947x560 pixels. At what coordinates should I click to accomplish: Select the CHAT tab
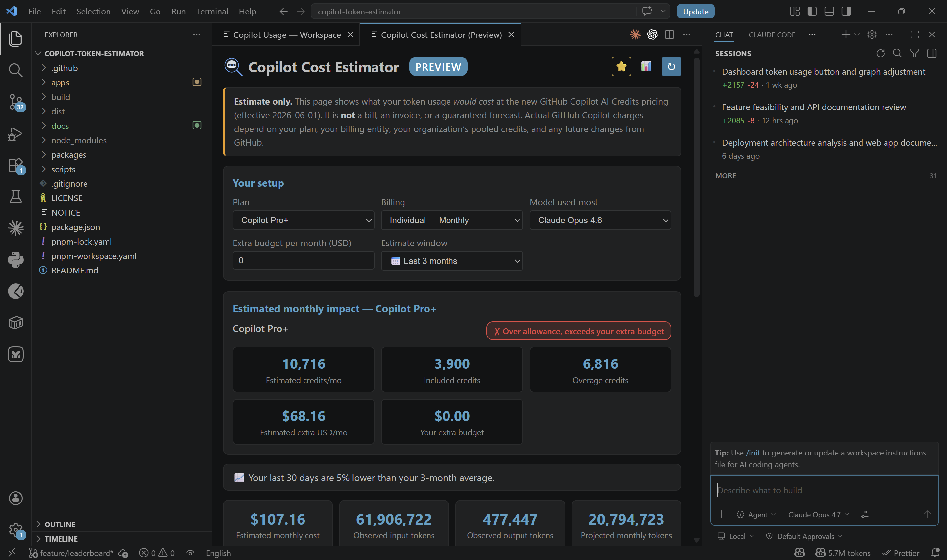724,34
